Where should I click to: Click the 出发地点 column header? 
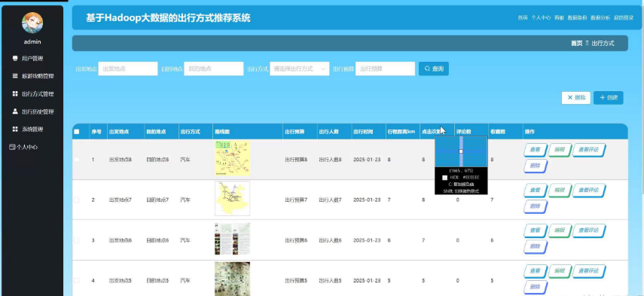click(119, 132)
